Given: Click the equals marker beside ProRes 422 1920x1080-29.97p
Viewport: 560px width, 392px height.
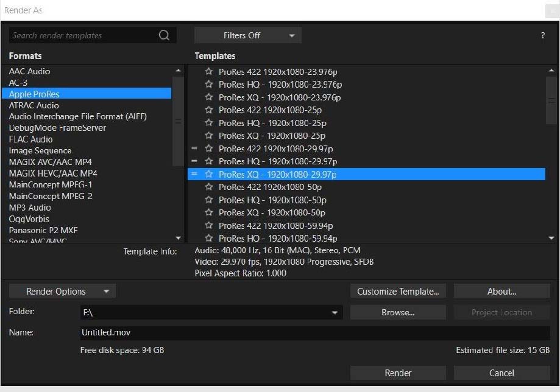Looking at the screenshot, I should pos(194,149).
